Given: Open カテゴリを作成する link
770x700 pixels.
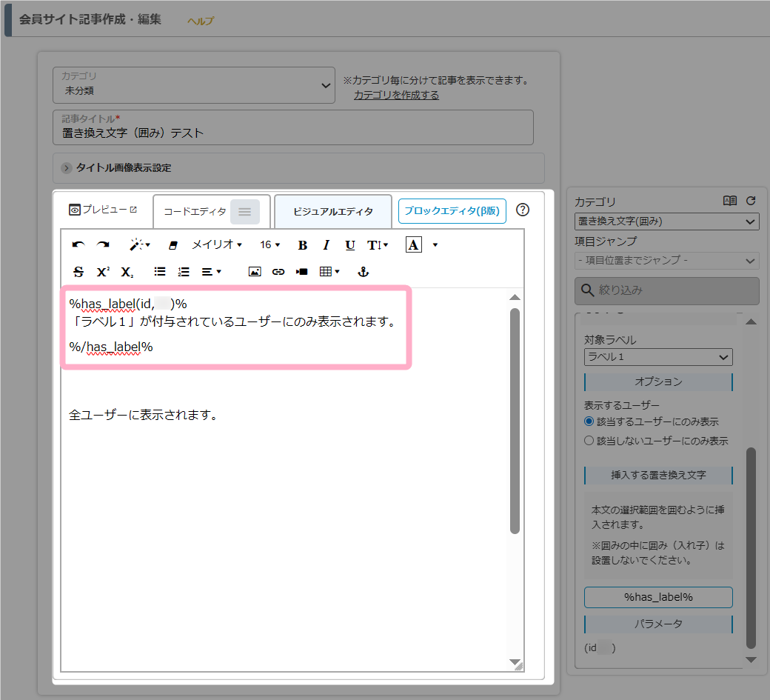Looking at the screenshot, I should click(x=396, y=95).
